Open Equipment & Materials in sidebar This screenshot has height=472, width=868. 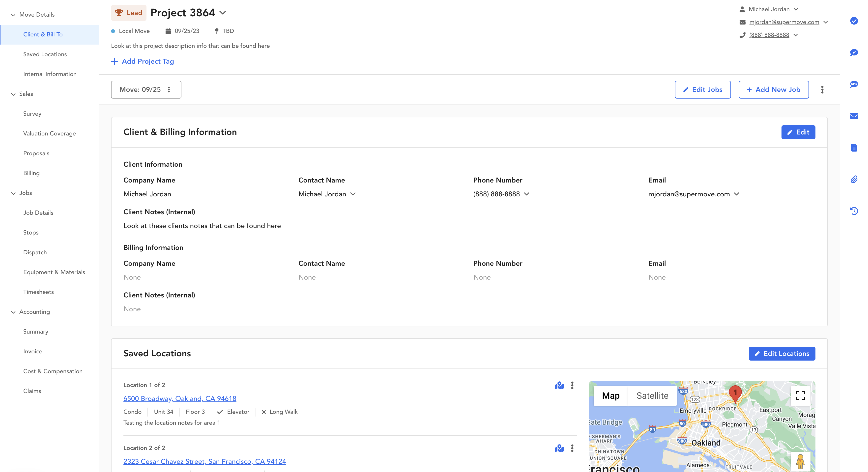pos(54,272)
